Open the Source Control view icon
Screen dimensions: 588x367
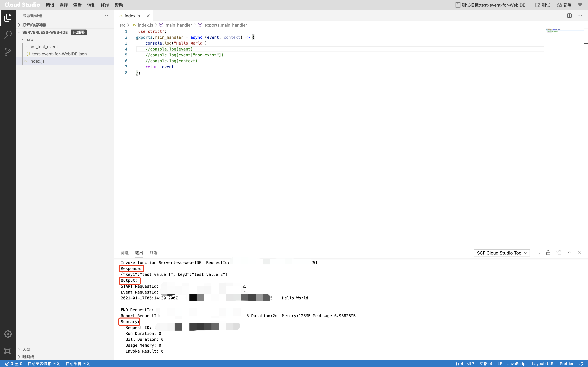coord(8,52)
